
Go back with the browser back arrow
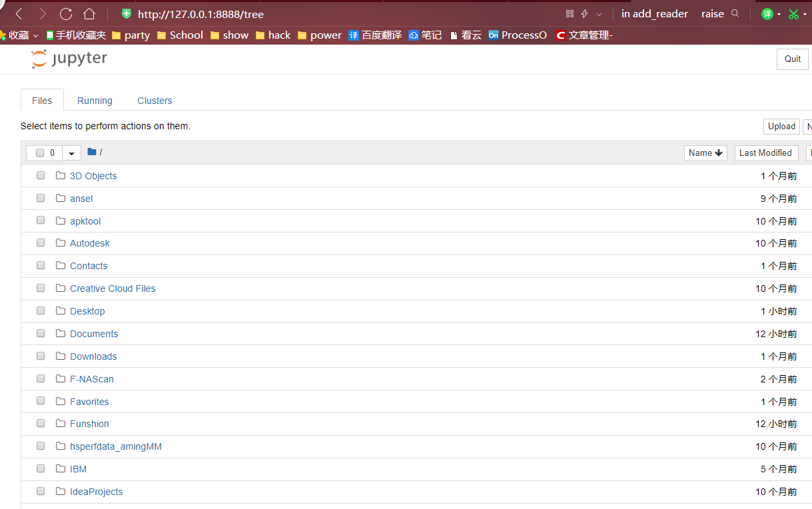(19, 13)
